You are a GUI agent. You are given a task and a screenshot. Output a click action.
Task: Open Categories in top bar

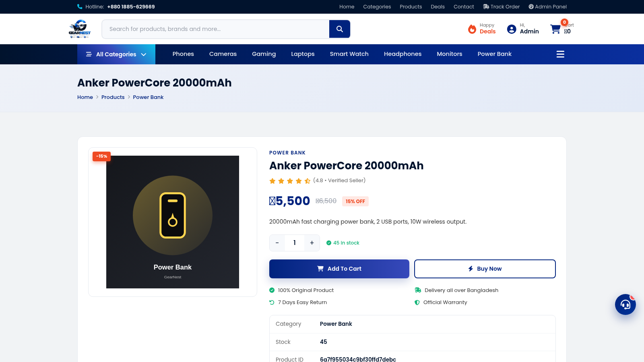377,7
